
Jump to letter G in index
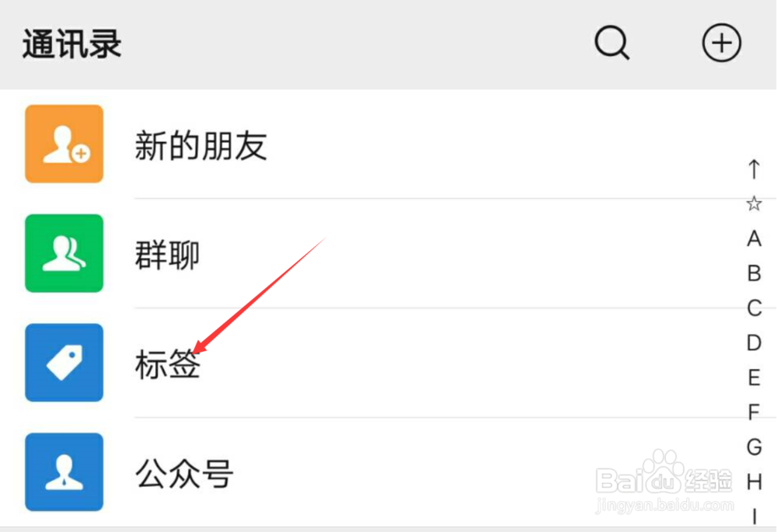pos(754,447)
